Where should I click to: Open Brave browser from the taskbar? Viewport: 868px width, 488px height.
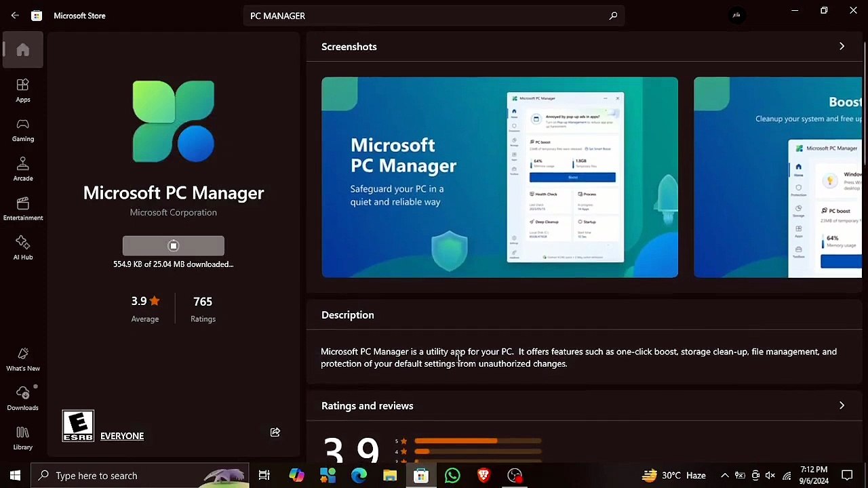[x=484, y=476]
